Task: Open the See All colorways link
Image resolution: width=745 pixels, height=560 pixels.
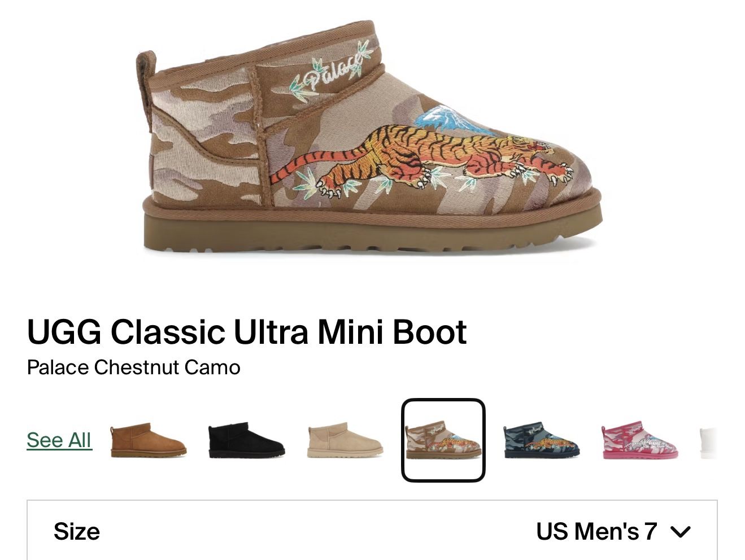Action: point(59,440)
